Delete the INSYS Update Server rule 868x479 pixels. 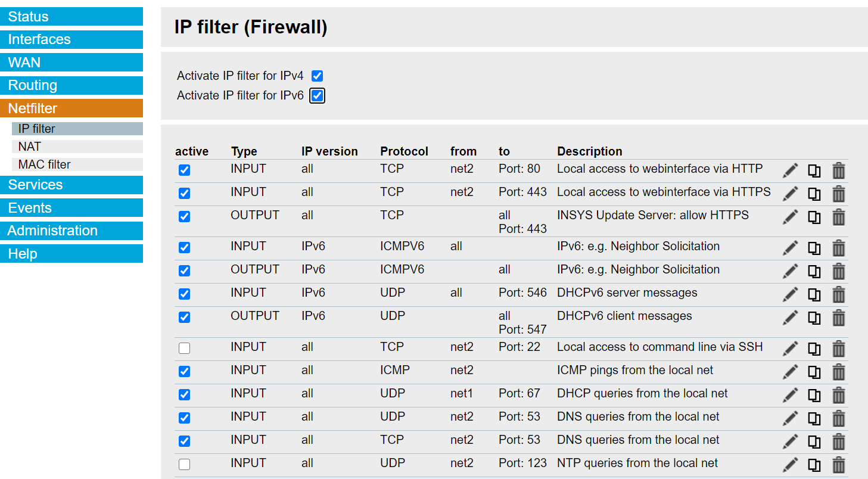coord(838,217)
